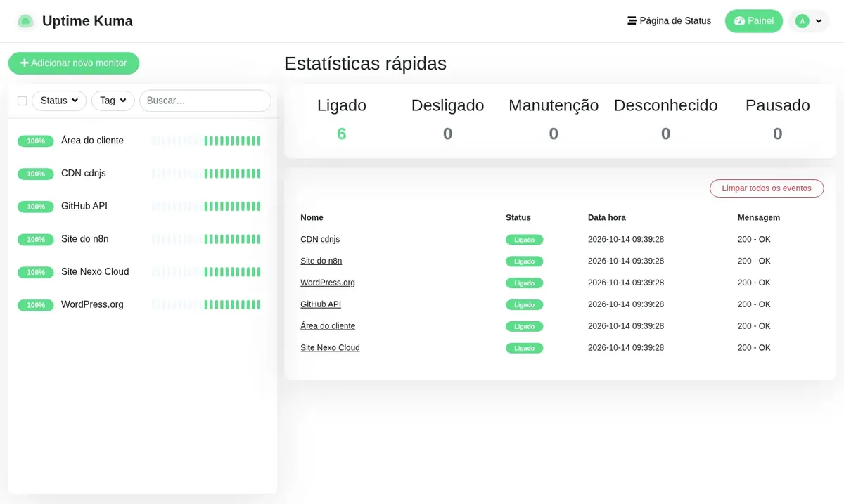This screenshot has width=844, height=504.
Task: Click the Uptime Kuma title text
Action: click(87, 21)
